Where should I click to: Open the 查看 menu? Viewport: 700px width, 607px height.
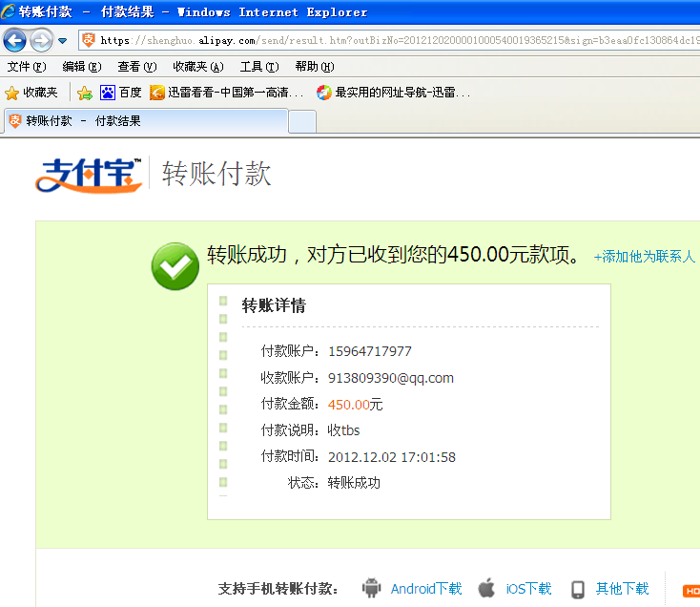[136, 67]
